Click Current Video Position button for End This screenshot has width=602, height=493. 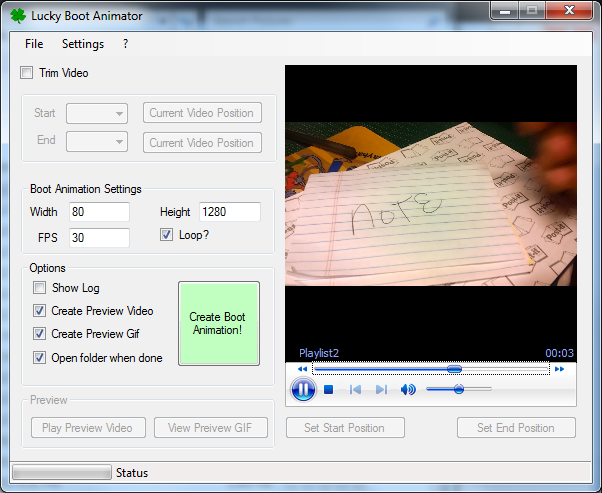click(202, 142)
